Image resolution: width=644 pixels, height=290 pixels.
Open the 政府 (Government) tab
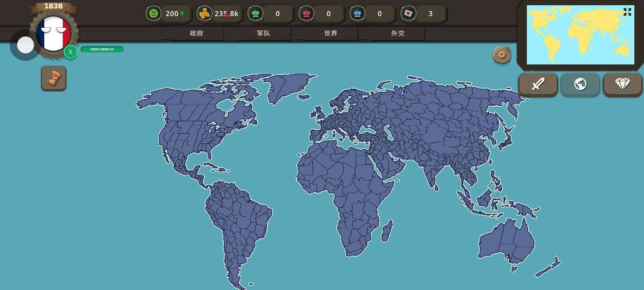click(196, 33)
